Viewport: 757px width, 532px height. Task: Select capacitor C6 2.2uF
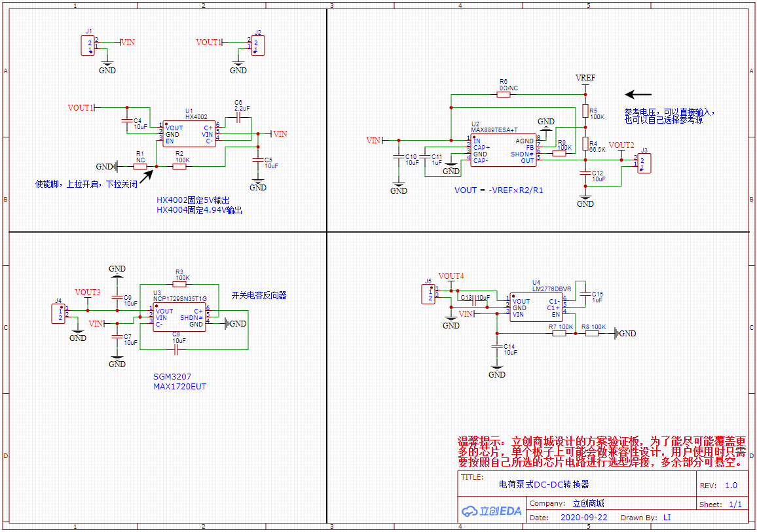[239, 118]
